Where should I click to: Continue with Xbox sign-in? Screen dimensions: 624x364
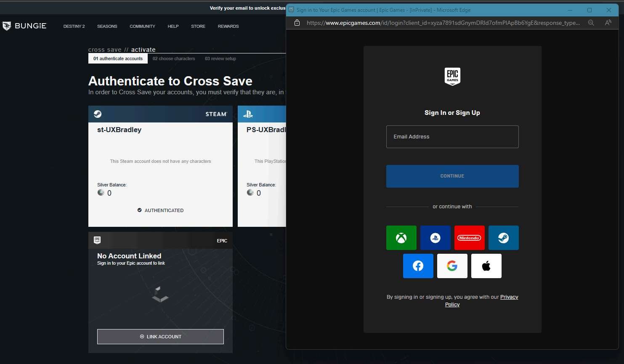401,238
